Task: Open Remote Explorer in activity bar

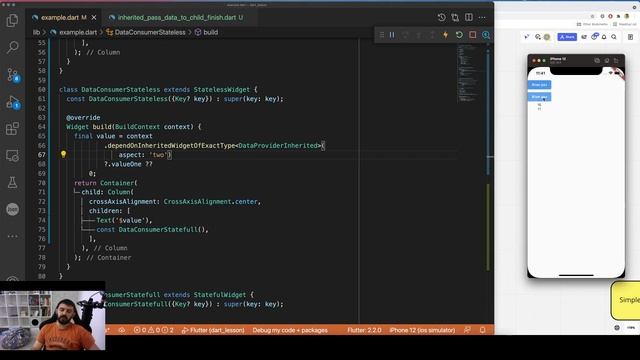Action: pyautogui.click(x=12, y=156)
